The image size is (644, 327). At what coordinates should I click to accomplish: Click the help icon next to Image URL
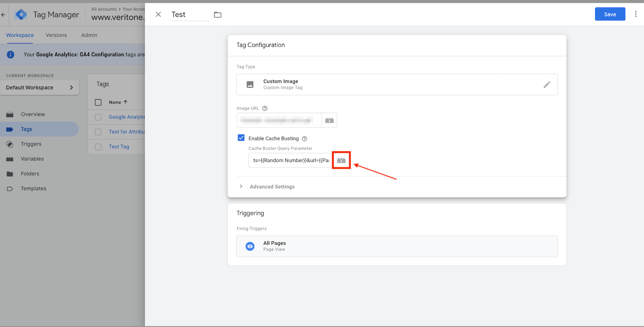click(265, 108)
